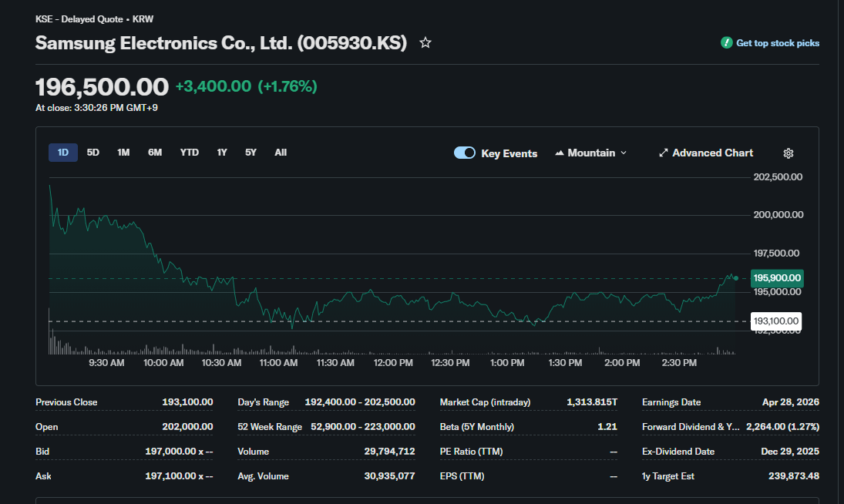Expand the Mountain chart type dropdown
This screenshot has height=504, width=844.
coord(623,153)
